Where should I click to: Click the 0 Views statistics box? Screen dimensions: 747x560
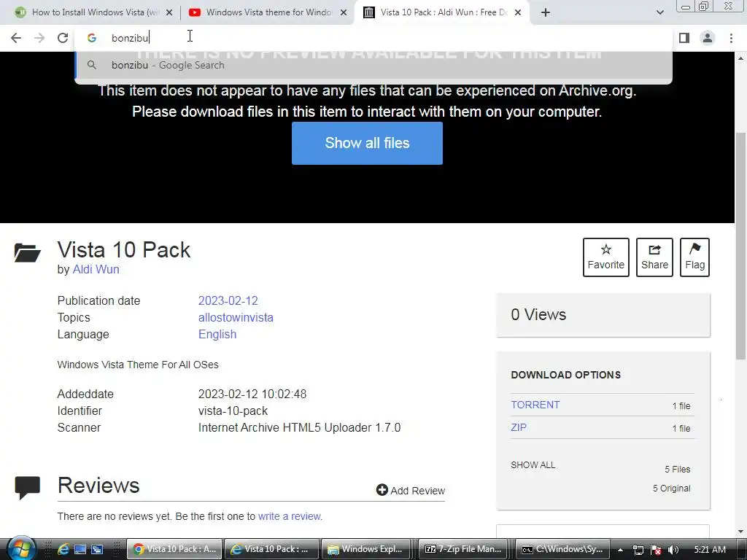click(x=603, y=315)
